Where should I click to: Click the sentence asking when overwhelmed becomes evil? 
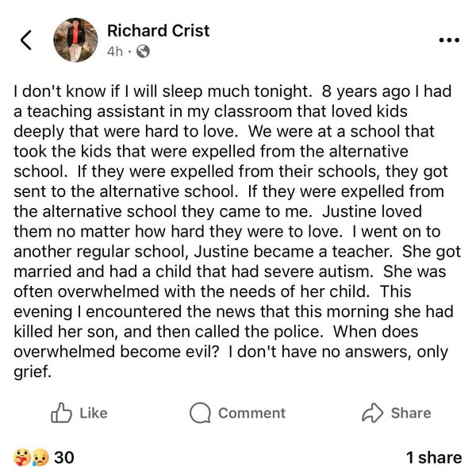click(119, 352)
